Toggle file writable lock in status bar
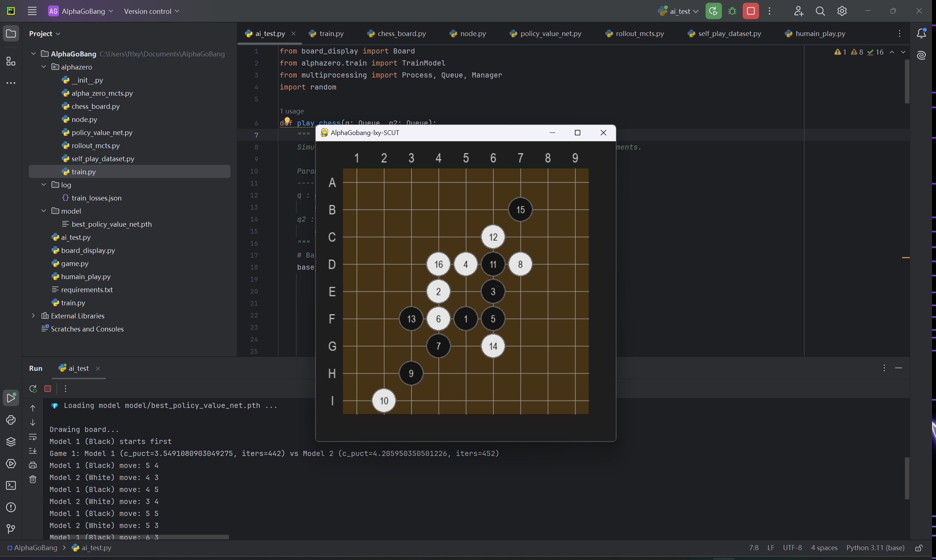This screenshot has width=936, height=560. tap(919, 548)
